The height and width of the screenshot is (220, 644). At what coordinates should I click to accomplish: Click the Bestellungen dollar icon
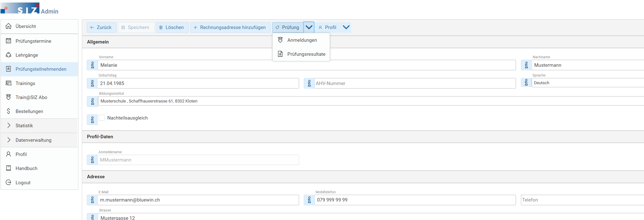(8, 111)
